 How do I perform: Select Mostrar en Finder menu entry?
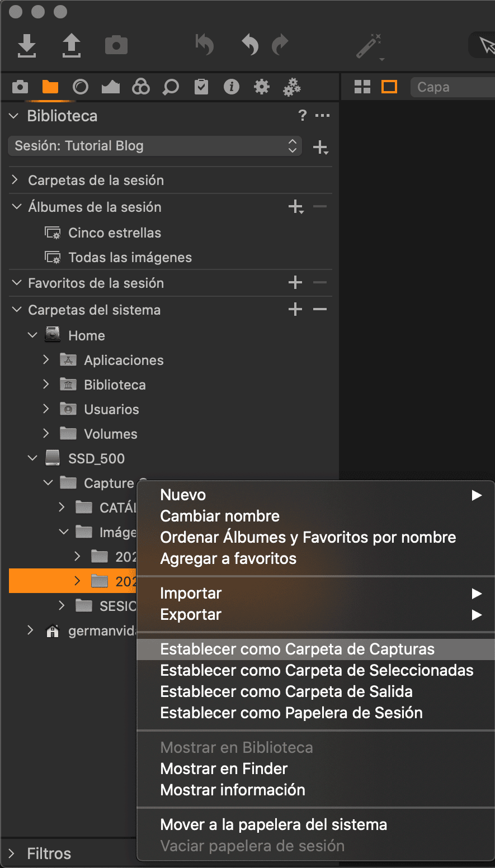click(x=224, y=769)
